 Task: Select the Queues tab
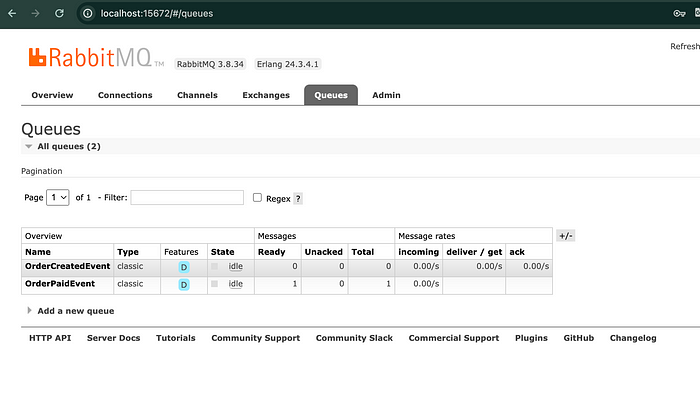(331, 95)
